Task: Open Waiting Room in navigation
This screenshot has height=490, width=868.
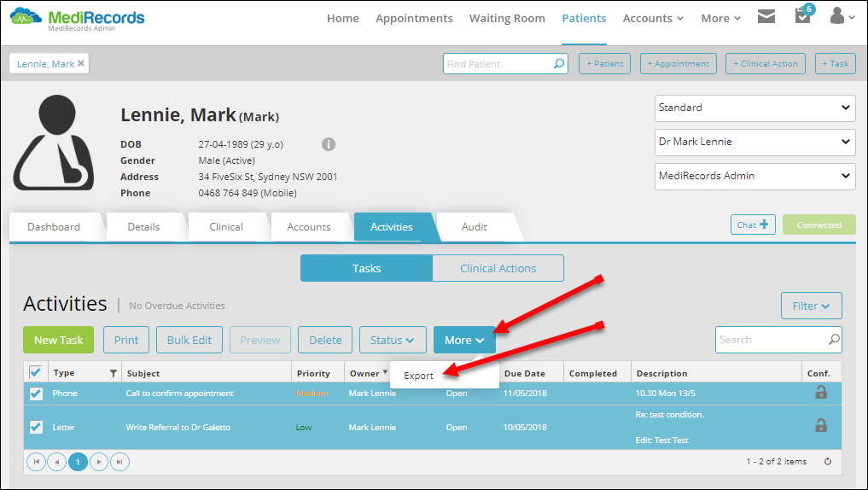Action: point(507,18)
